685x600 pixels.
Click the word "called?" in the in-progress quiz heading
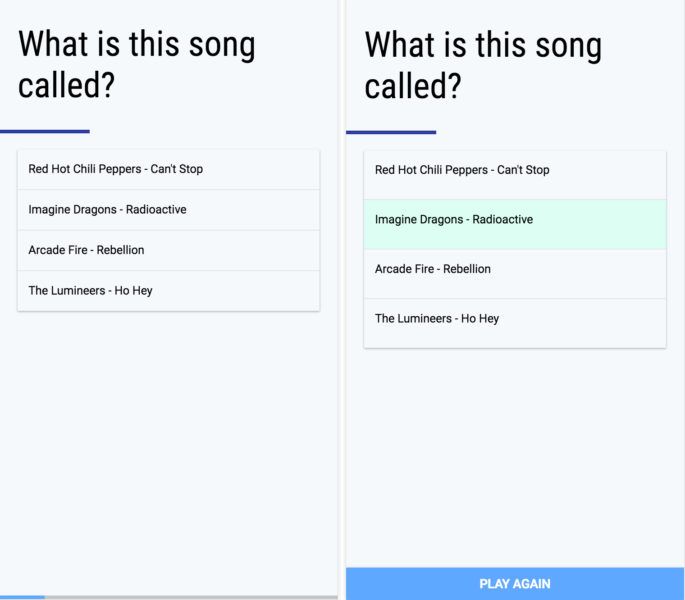point(66,85)
